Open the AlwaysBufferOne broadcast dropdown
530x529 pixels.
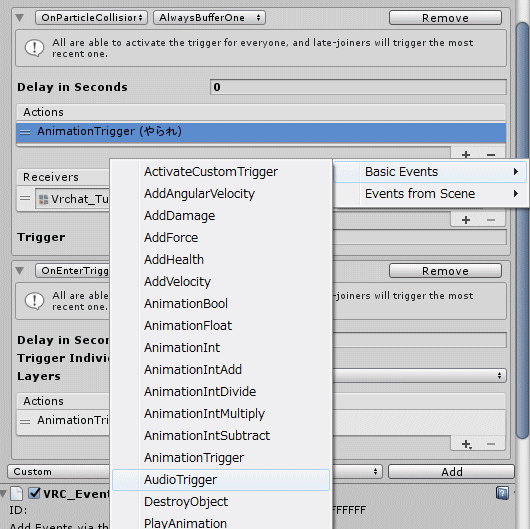[x=209, y=18]
